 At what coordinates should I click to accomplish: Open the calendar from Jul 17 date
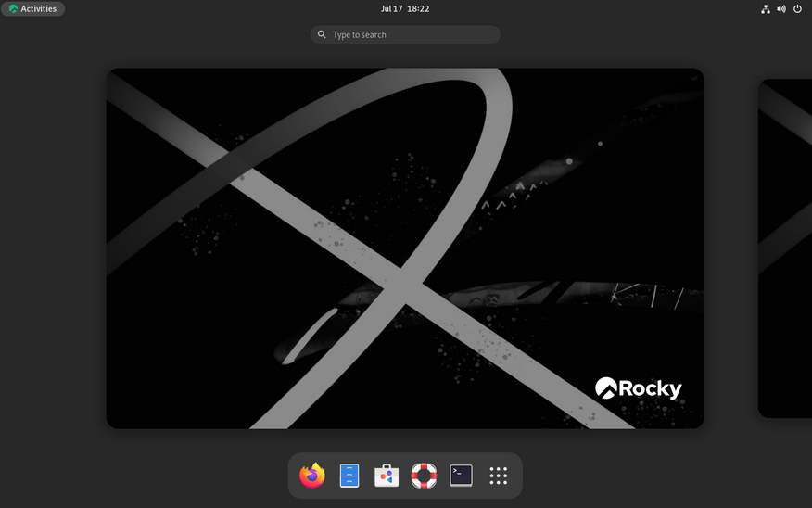pyautogui.click(x=393, y=9)
